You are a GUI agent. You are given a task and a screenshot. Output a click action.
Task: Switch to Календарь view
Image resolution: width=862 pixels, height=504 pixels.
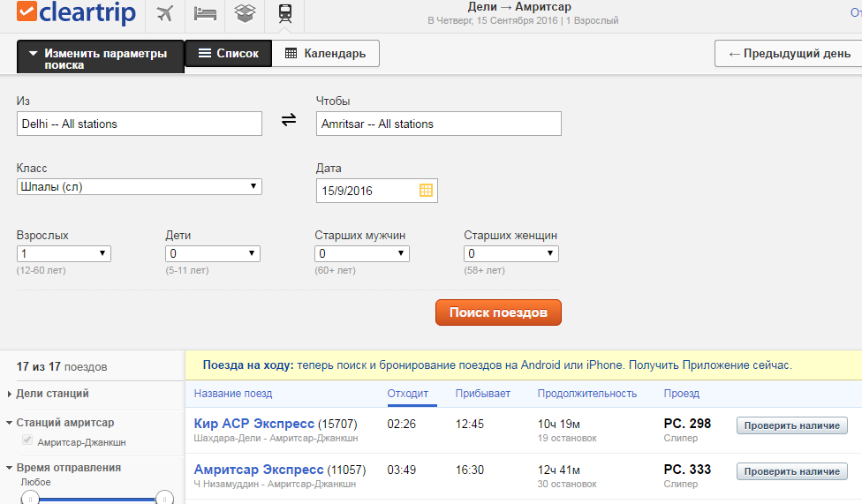pos(325,54)
